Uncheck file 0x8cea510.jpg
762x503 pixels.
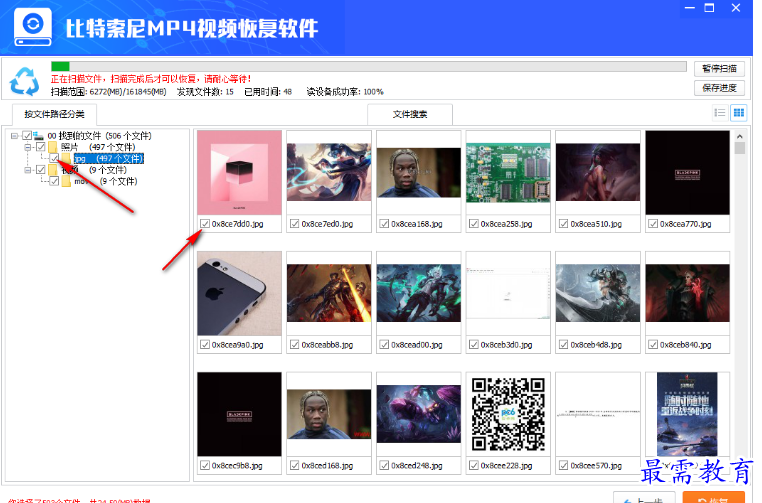pos(564,224)
